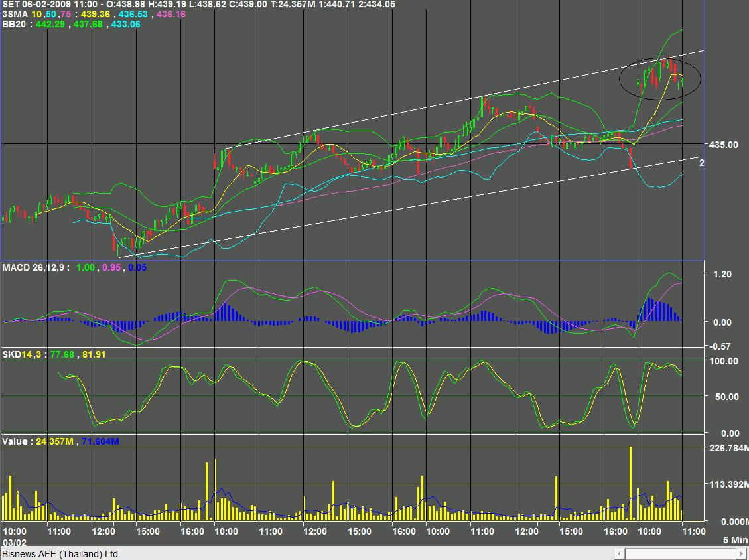This screenshot has width=749, height=560.
Task: Click the '03/02' date label
Action: click(x=15, y=543)
